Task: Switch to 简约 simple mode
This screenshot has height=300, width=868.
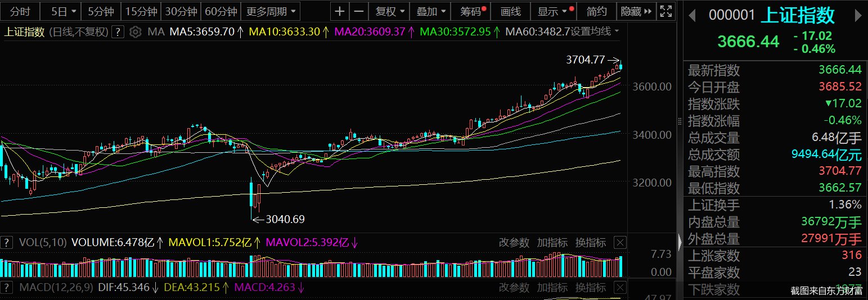Action: click(x=597, y=11)
